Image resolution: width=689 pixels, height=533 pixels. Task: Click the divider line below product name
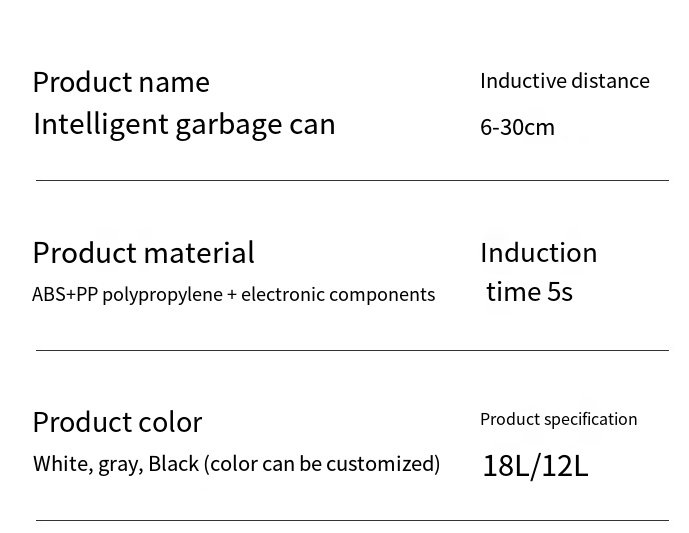click(352, 180)
